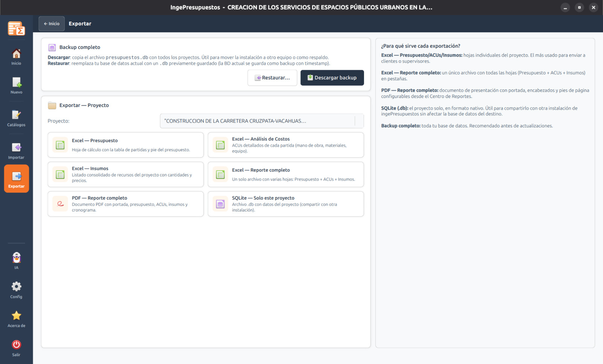Click the Restaurar... button
Image resolution: width=603 pixels, height=364 pixels.
tap(272, 78)
